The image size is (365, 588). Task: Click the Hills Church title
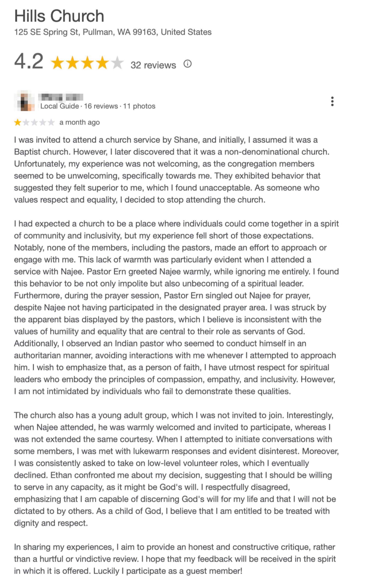point(59,16)
